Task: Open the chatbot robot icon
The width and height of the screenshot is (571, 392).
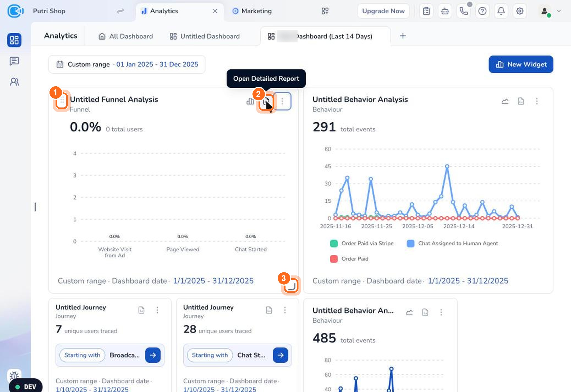Action: (445, 11)
